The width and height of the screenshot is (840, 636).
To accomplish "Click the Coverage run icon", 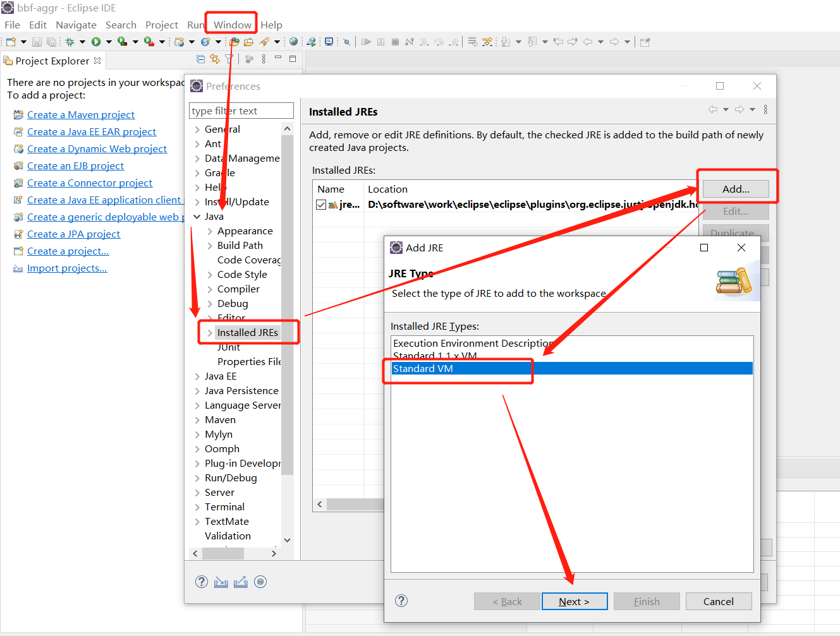I will [x=122, y=42].
